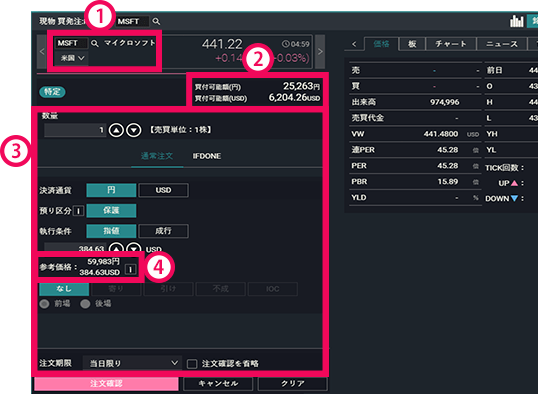Click the 特定 account badge

[x=52, y=92]
